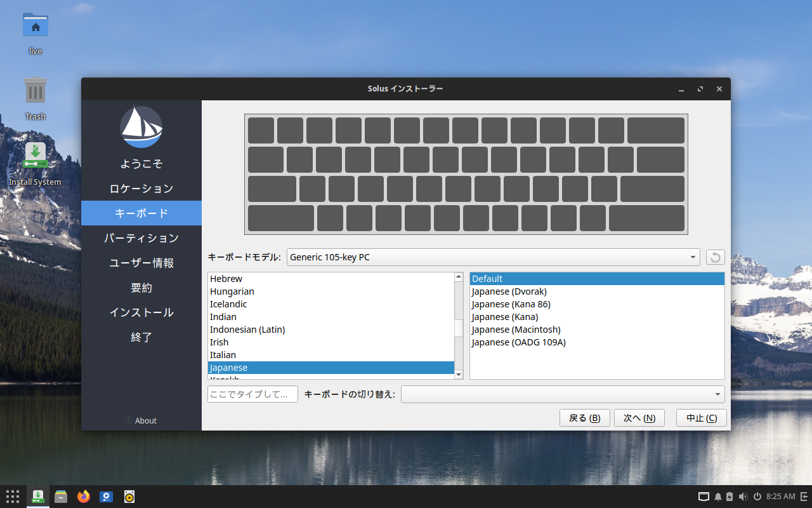Select Japanese (Kana) variant
Image resolution: width=812 pixels, height=508 pixels.
[597, 317]
